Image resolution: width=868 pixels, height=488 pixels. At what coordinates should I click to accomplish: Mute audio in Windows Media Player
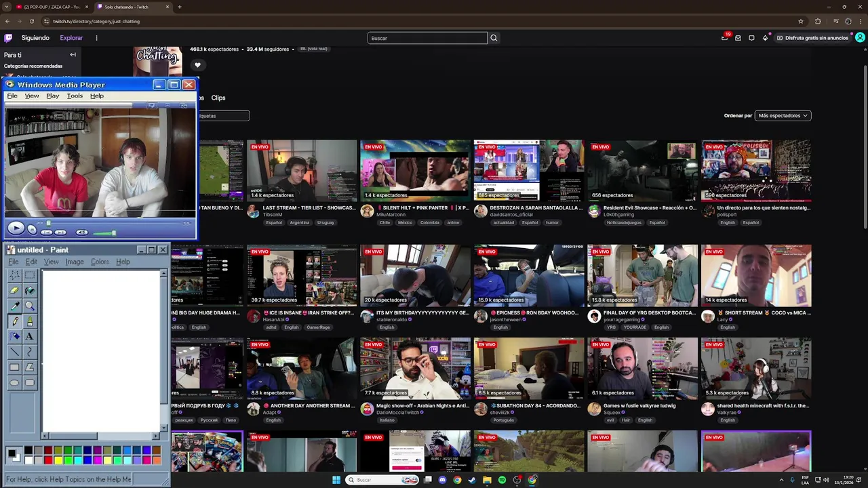82,232
